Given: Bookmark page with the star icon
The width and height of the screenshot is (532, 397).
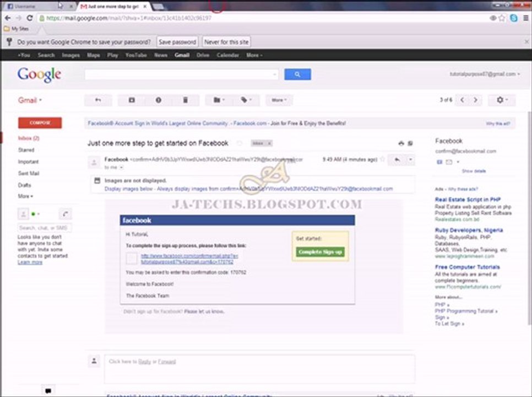Looking at the screenshot, I should [502, 18].
